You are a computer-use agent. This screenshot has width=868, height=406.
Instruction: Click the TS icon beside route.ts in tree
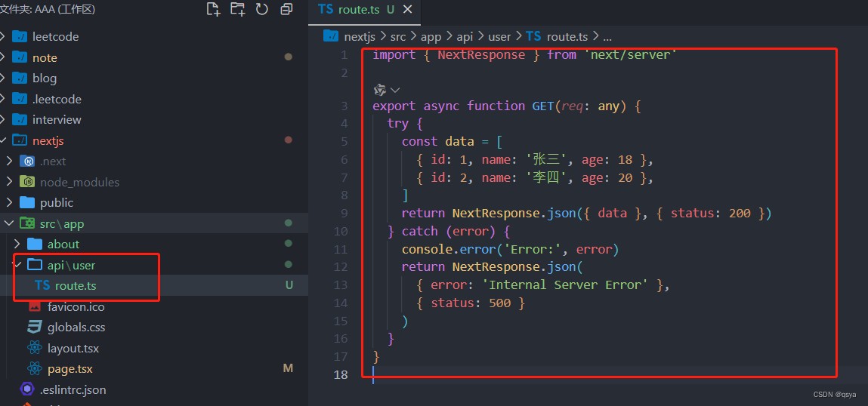tap(42, 285)
